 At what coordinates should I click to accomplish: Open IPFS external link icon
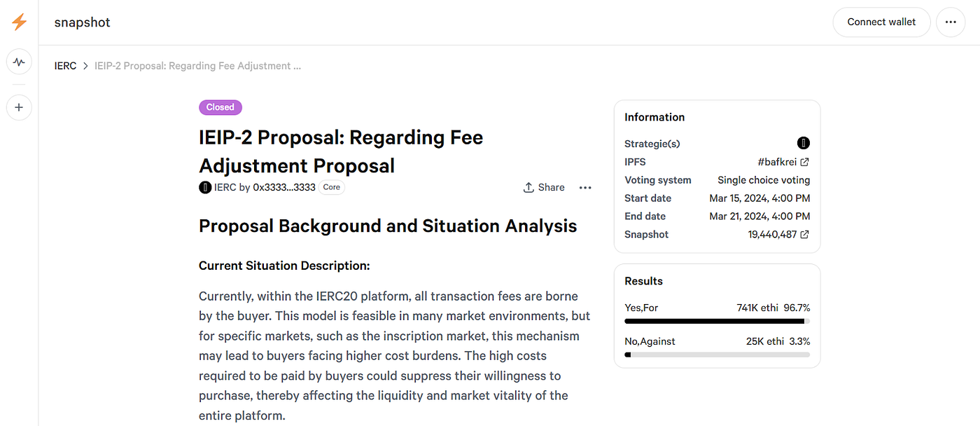(x=805, y=162)
